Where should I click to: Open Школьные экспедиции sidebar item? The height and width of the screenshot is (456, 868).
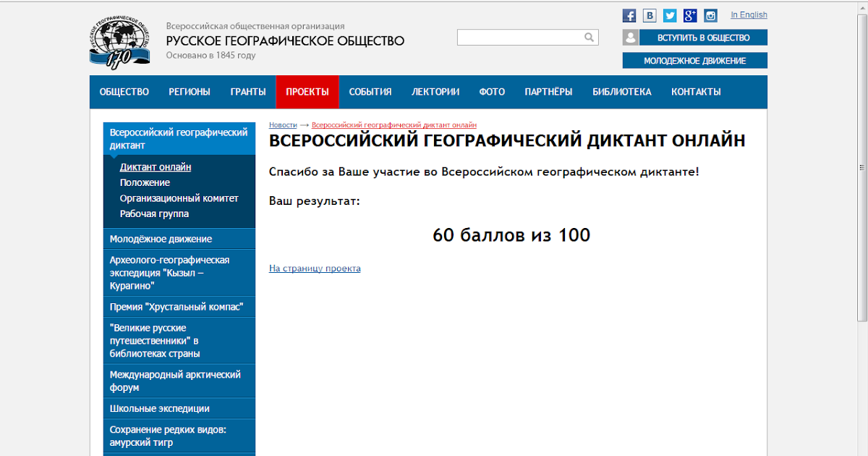point(179,409)
